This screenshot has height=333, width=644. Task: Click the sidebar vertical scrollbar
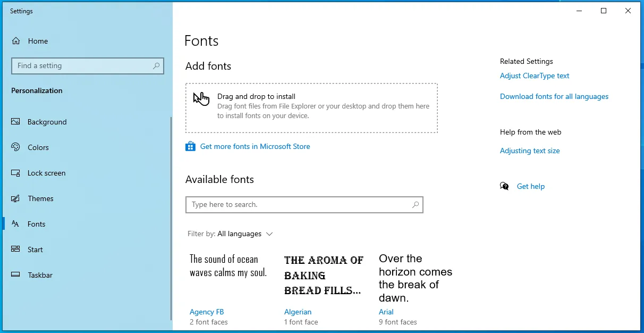point(171,218)
